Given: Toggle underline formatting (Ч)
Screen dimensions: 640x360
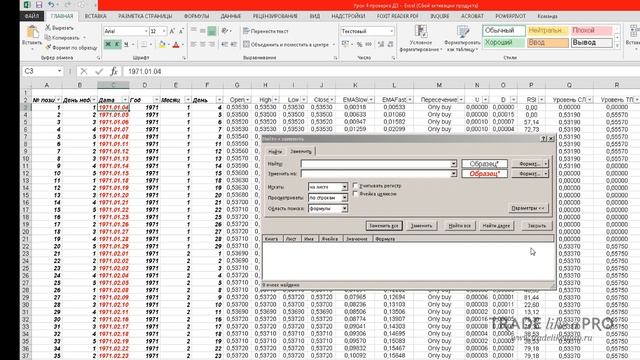Looking at the screenshot, I should 126,44.
